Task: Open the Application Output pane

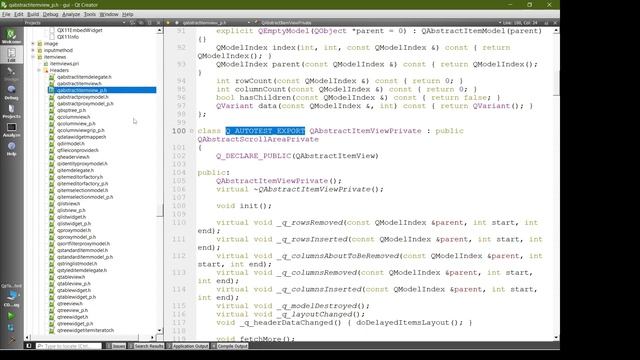Action: (187, 346)
